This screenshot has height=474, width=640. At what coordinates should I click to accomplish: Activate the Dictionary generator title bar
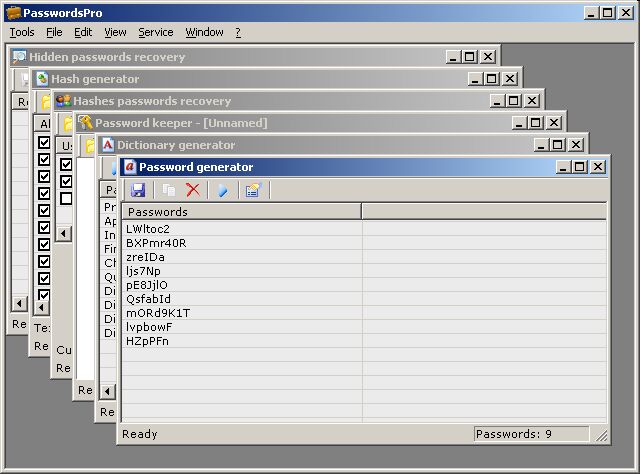[342, 145]
